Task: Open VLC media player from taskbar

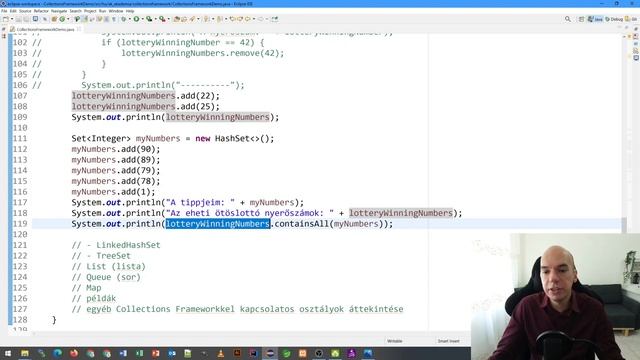Action: click(221, 353)
